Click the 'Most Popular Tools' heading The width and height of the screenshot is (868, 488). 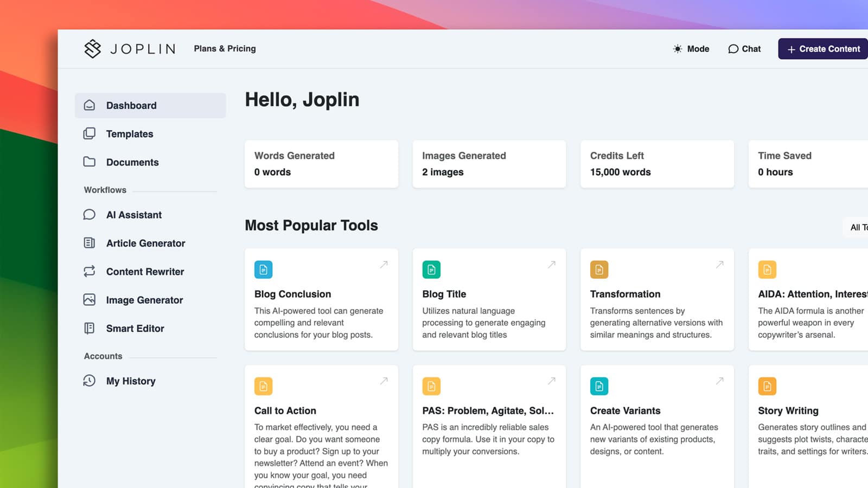click(x=311, y=225)
